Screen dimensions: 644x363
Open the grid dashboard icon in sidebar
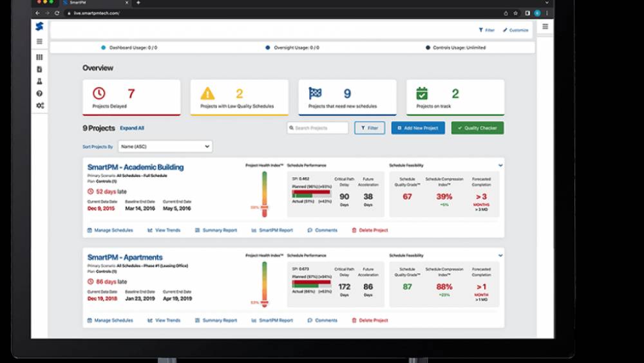point(39,57)
